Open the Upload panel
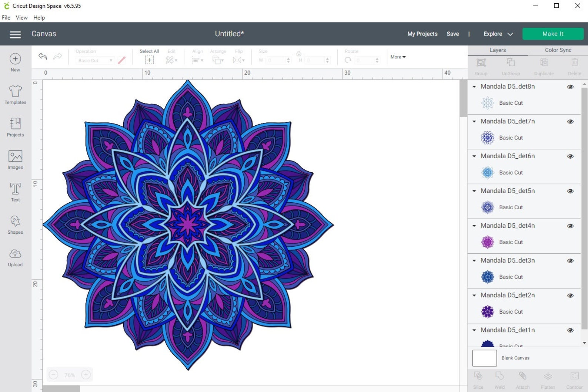Screen dimensions: 588x392 point(15,257)
